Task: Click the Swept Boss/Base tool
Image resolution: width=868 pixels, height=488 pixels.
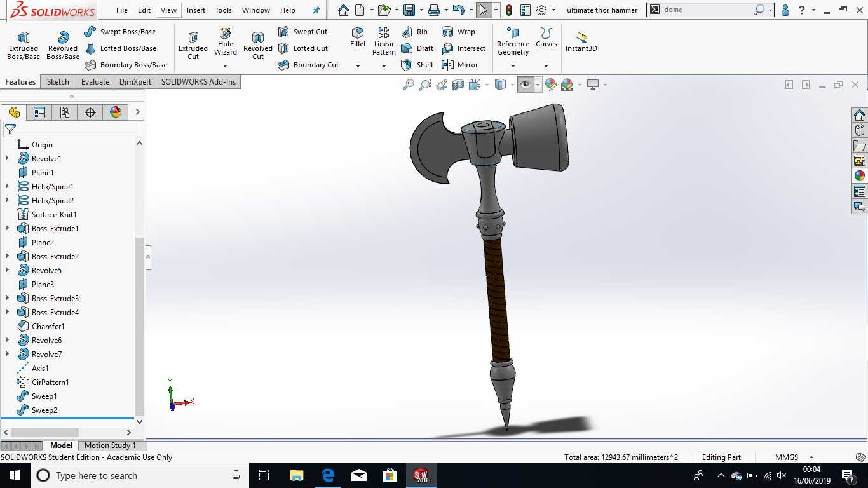Action: pyautogui.click(x=119, y=32)
